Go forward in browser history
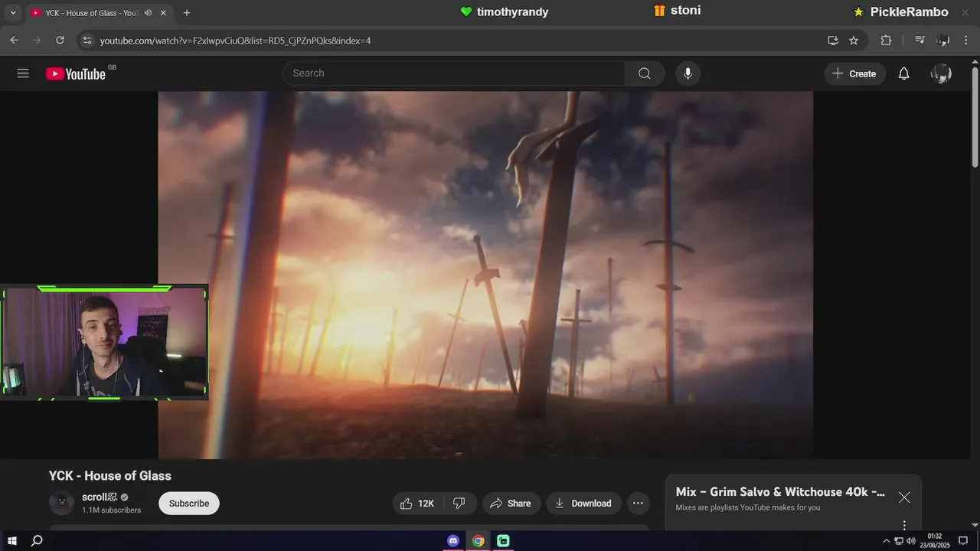This screenshot has height=551, width=980. 37,40
